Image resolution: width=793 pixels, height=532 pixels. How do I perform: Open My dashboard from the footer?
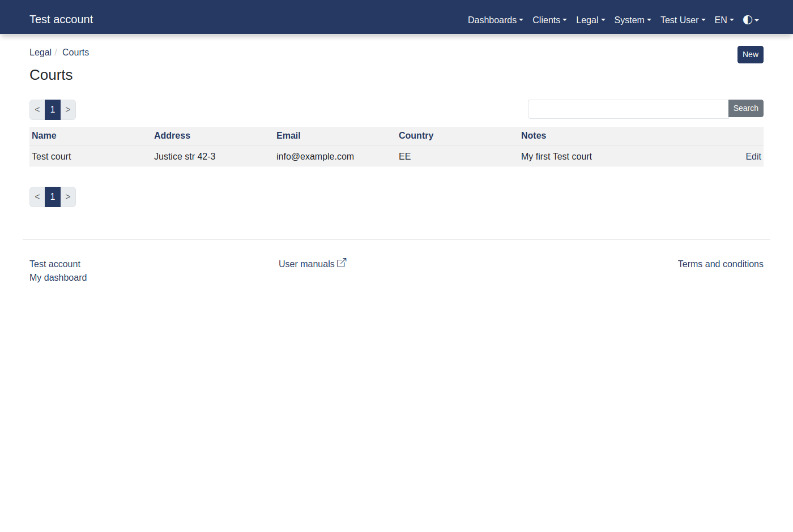coord(58,277)
